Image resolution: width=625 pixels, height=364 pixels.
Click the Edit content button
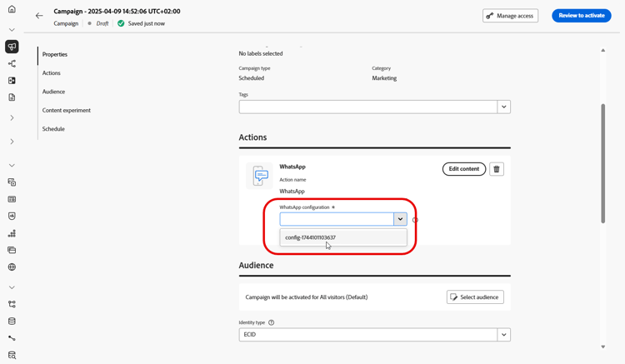click(464, 169)
